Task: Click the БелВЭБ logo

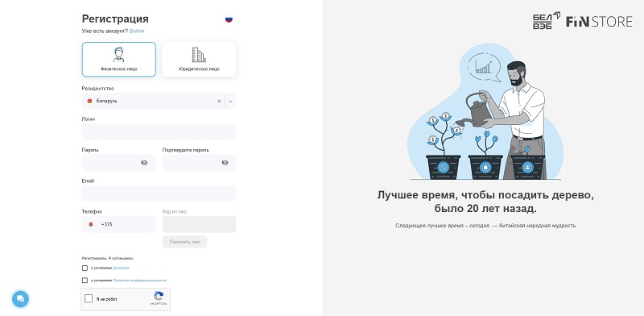Action: [x=547, y=21]
